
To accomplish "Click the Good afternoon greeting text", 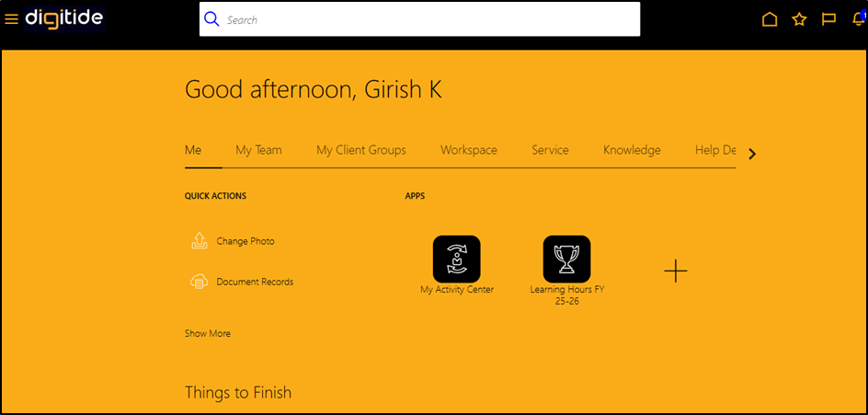I will [314, 90].
